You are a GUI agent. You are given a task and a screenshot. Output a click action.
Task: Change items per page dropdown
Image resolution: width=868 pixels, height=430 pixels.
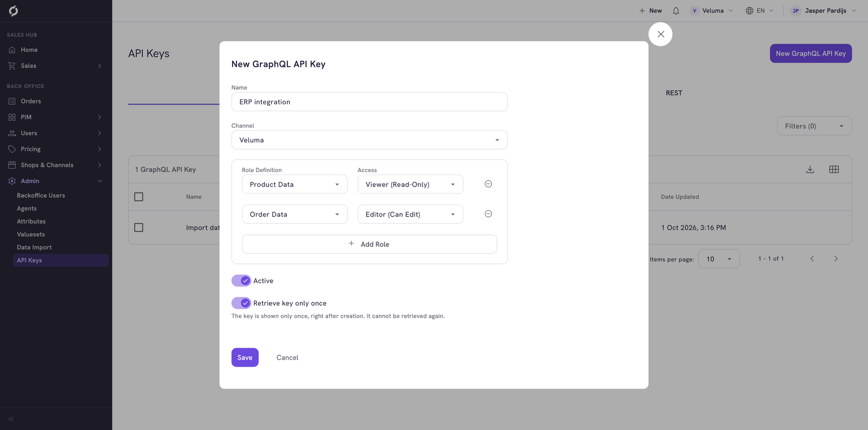click(x=719, y=259)
